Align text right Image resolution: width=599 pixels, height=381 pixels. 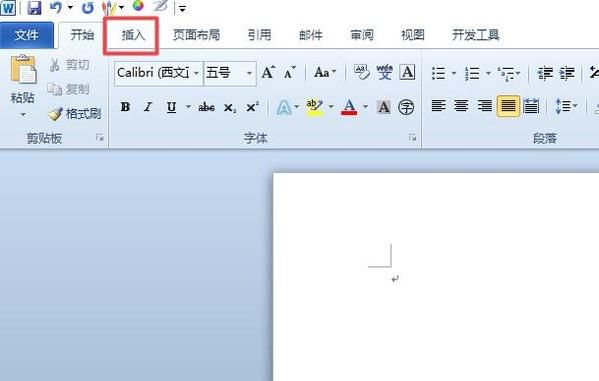pyautogui.click(x=484, y=105)
